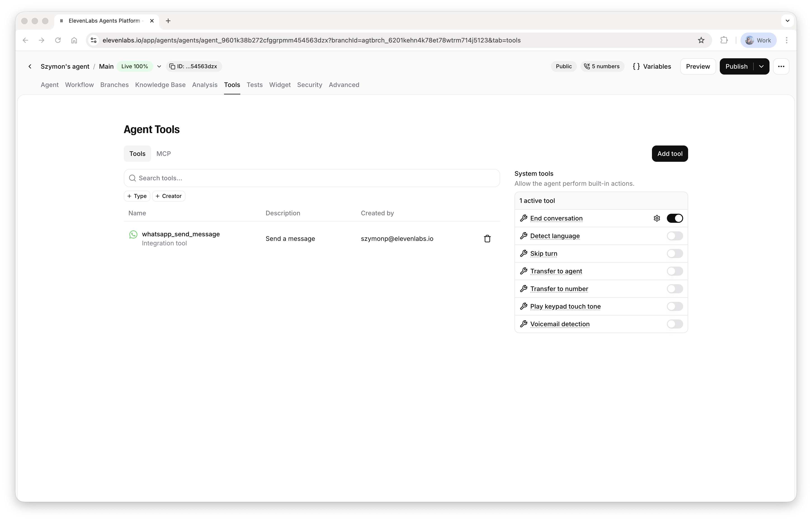This screenshot has width=812, height=521.
Task: Click the back chevron beside Szymon's agent
Action: coord(30,66)
